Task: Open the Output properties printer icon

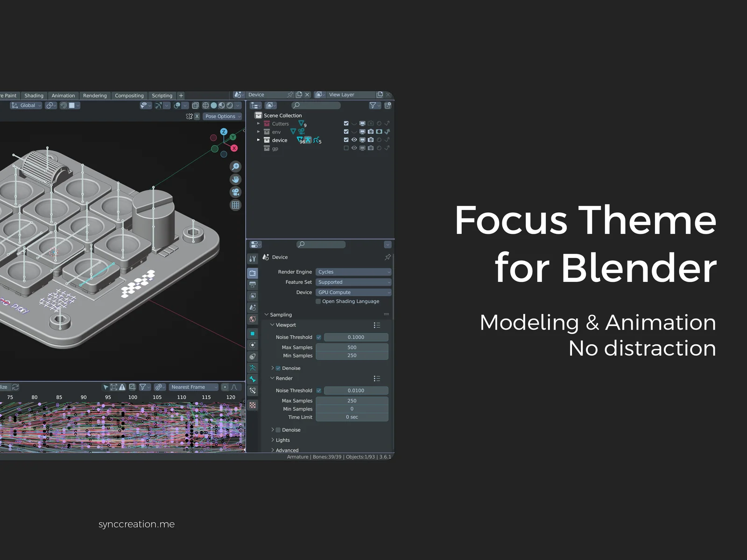Action: 253,284
